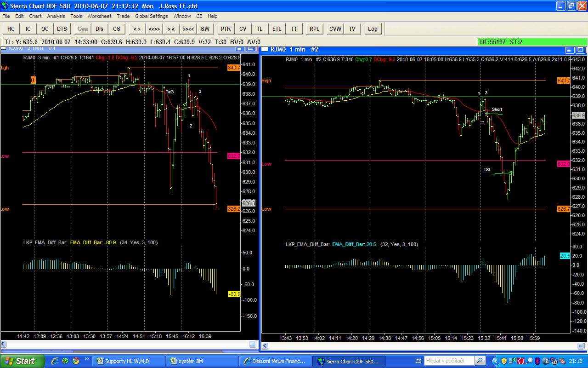The image size is (588, 368).
Task: Click the CS toolbar button
Action: [117, 29]
